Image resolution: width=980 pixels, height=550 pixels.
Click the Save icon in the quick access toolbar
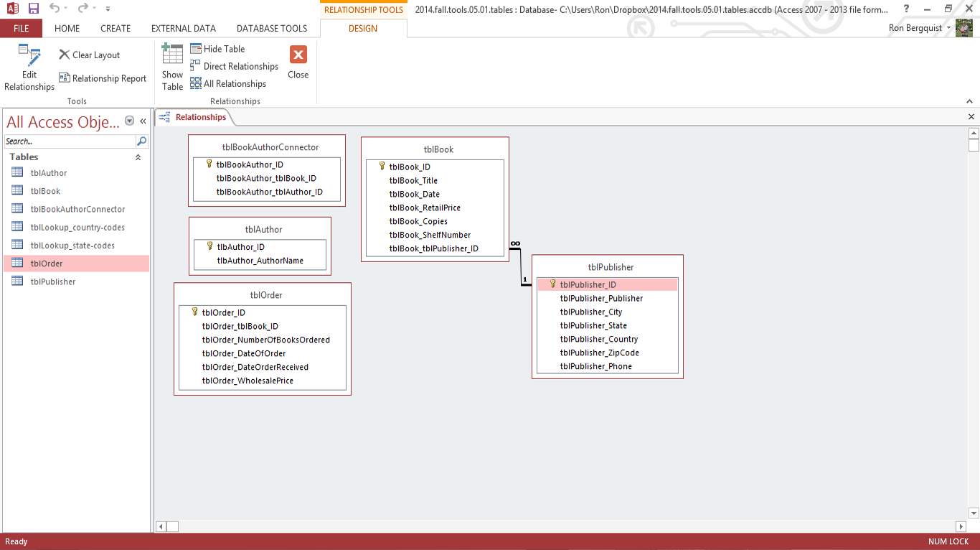click(x=34, y=9)
